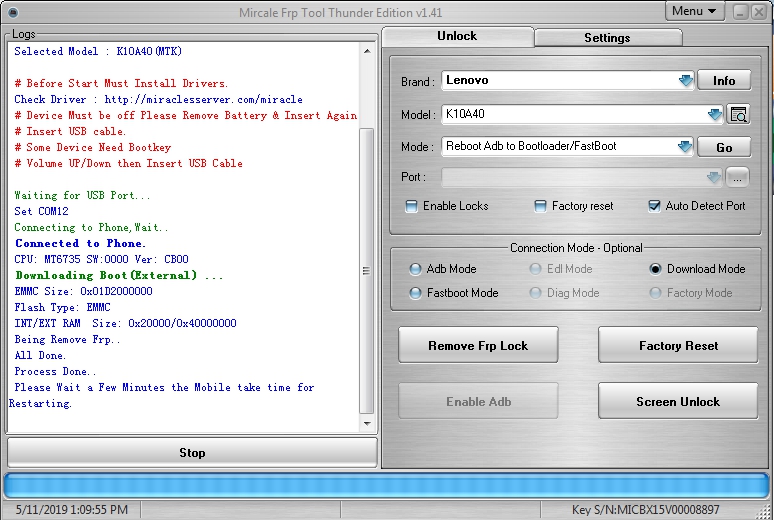This screenshot has width=774, height=520.
Task: Switch to the Unlock tab
Action: coord(457,36)
